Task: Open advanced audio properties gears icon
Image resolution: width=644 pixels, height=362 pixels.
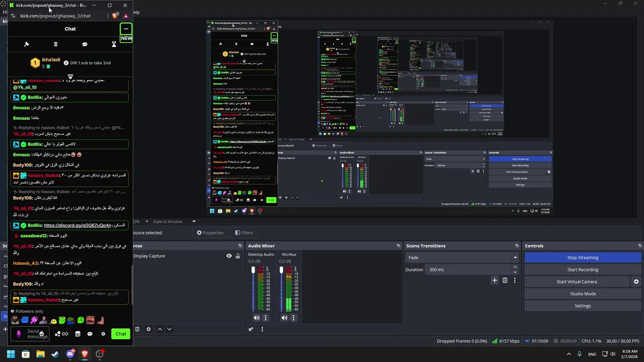Action: [x=251, y=329]
